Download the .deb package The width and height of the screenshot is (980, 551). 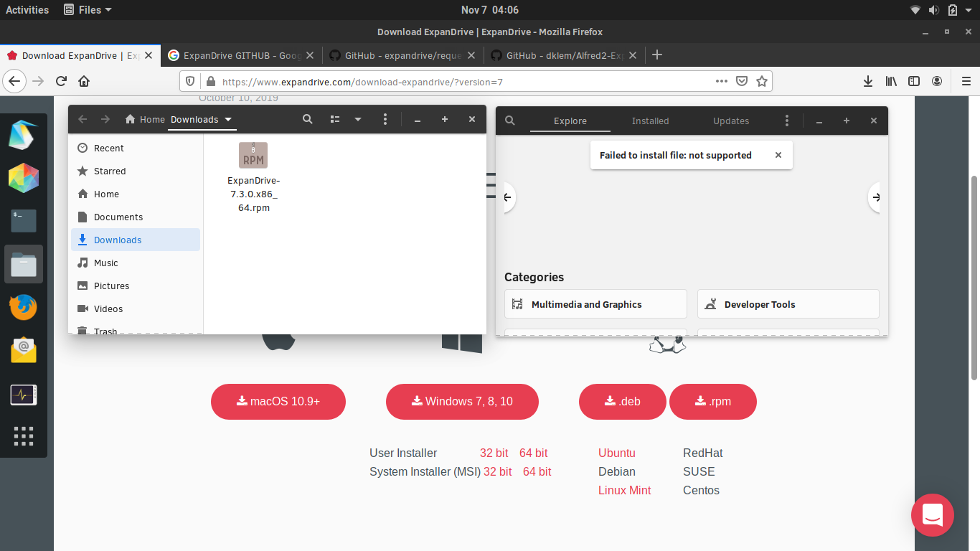click(x=622, y=402)
